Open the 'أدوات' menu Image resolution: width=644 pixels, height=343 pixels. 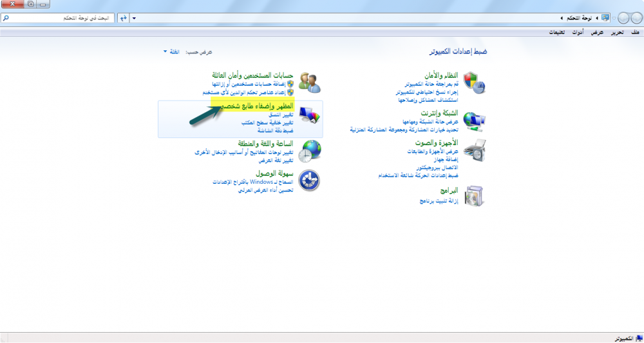(x=579, y=32)
